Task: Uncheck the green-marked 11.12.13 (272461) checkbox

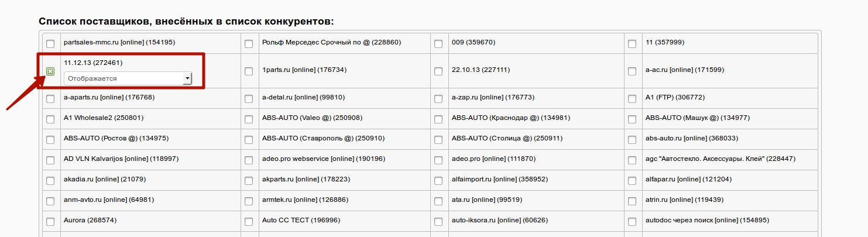Action: 50,71
